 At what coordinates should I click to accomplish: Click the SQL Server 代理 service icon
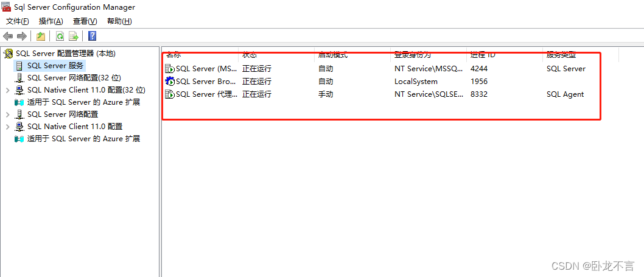click(170, 94)
